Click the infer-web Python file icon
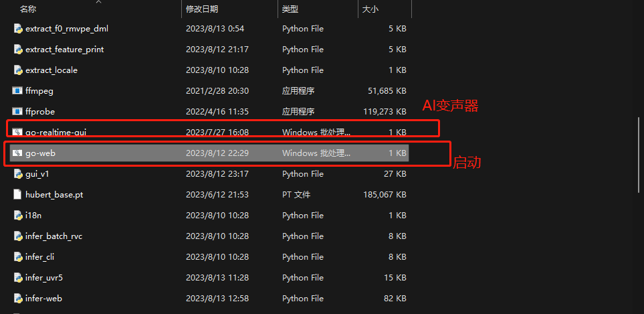The height and width of the screenshot is (314, 644). [x=17, y=299]
